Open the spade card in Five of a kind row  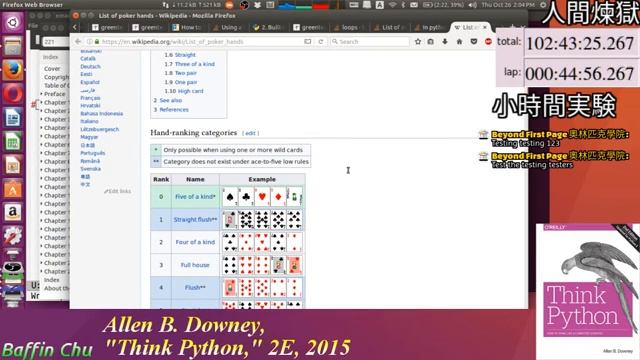(x=230, y=197)
